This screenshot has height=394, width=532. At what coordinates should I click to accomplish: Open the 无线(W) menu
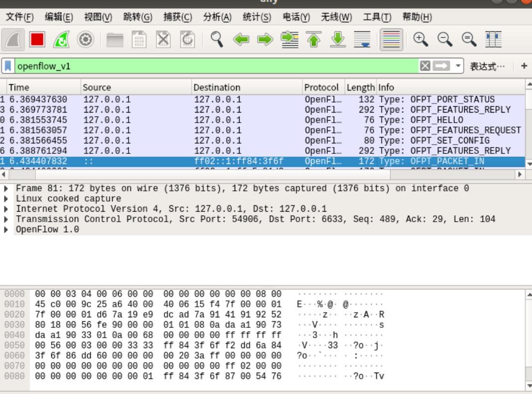pos(336,16)
